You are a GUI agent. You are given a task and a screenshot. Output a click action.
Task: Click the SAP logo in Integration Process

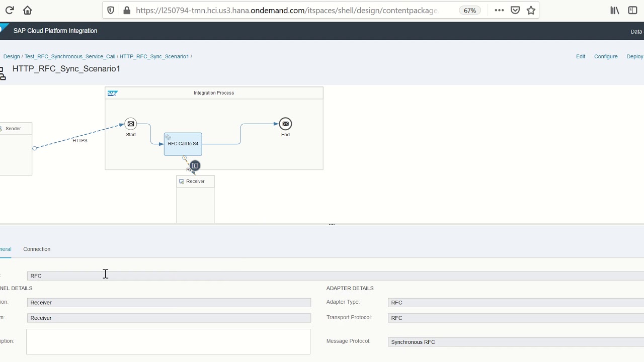(112, 93)
